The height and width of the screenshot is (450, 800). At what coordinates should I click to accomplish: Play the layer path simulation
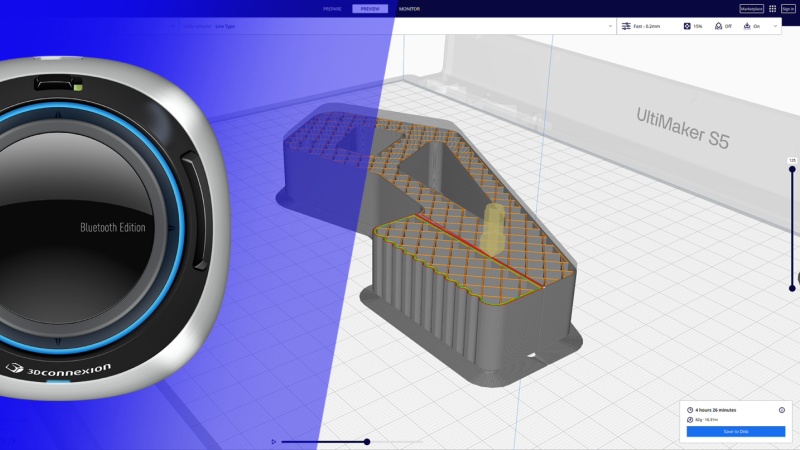pyautogui.click(x=273, y=442)
